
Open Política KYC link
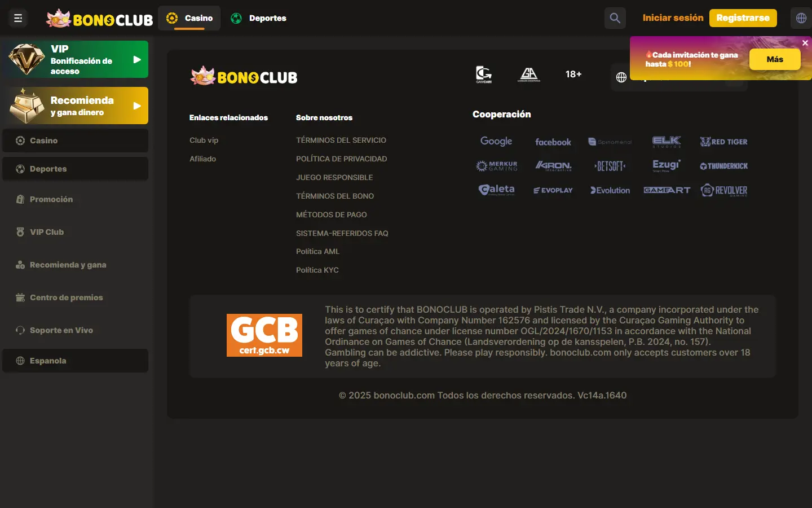pyautogui.click(x=317, y=270)
